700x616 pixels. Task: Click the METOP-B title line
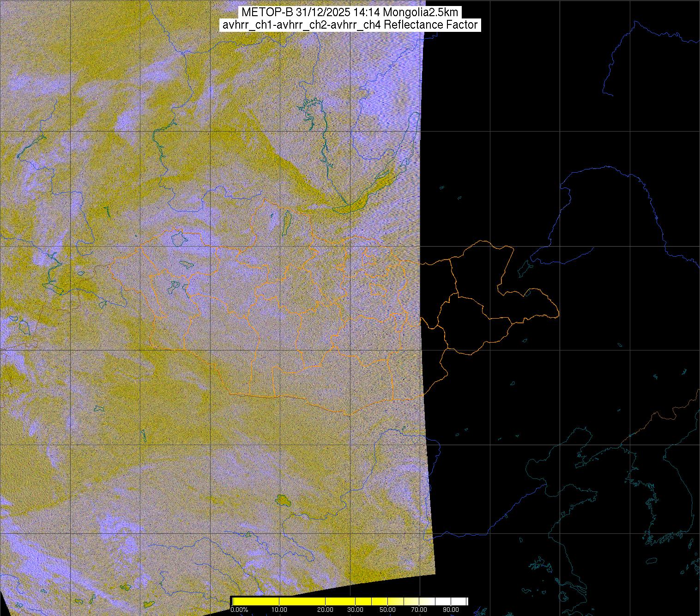click(350, 12)
